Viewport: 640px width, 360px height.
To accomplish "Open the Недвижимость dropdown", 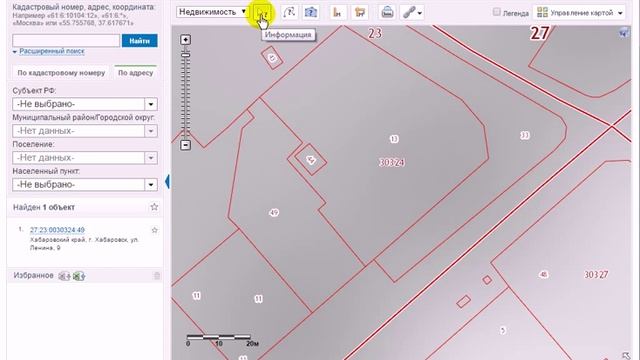I will (212, 12).
